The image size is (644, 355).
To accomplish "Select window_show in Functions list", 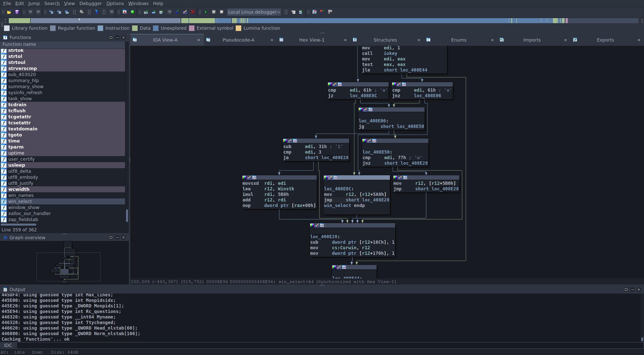I will [x=24, y=207].
